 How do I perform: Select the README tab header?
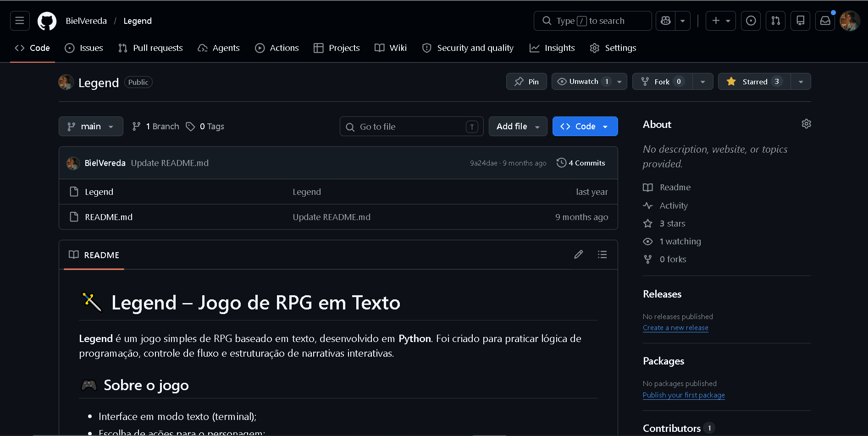94,255
